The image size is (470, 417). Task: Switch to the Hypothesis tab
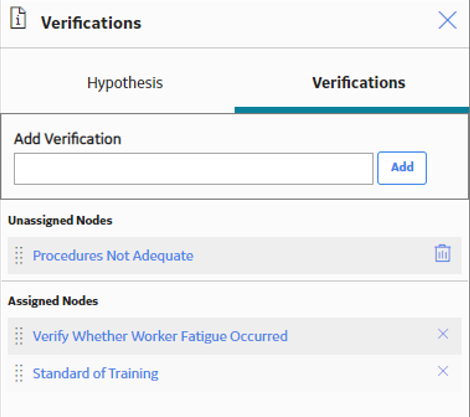pyautogui.click(x=125, y=83)
